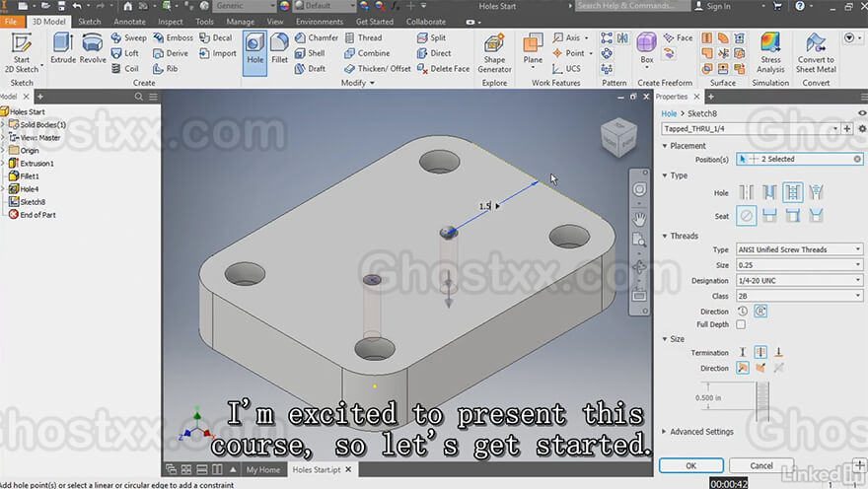Activate the Fillet tool

(279, 48)
